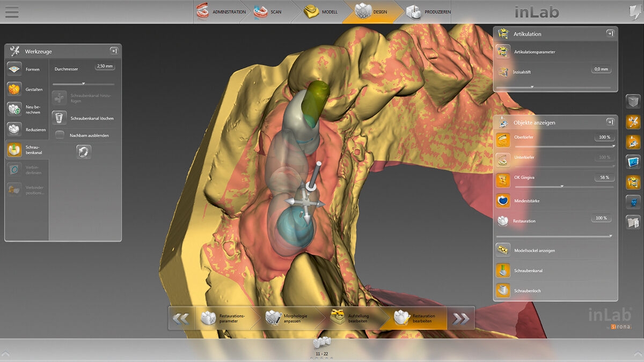The height and width of the screenshot is (362, 644).
Task: Enable Nachbarn ausblenden checkbox
Action: [x=60, y=135]
